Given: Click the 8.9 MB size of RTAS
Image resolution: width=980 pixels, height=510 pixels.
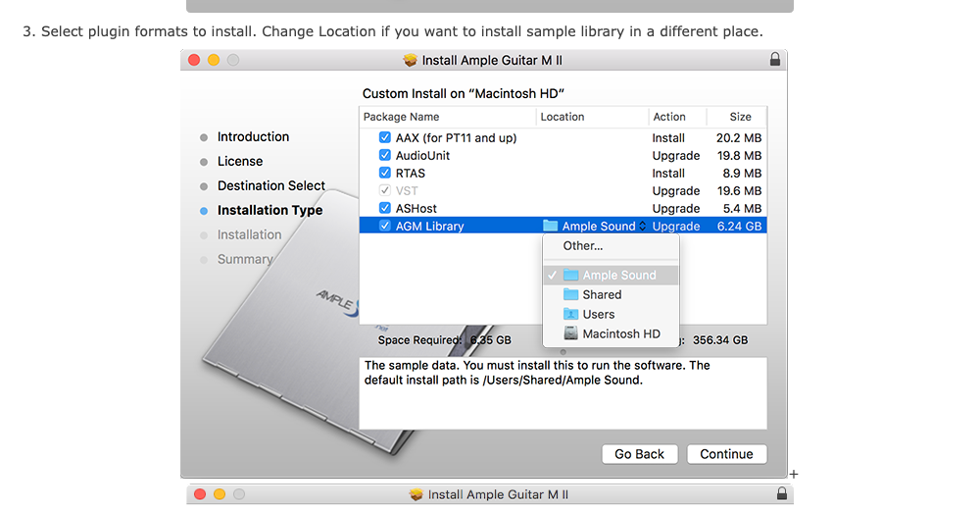Looking at the screenshot, I should 742,173.
